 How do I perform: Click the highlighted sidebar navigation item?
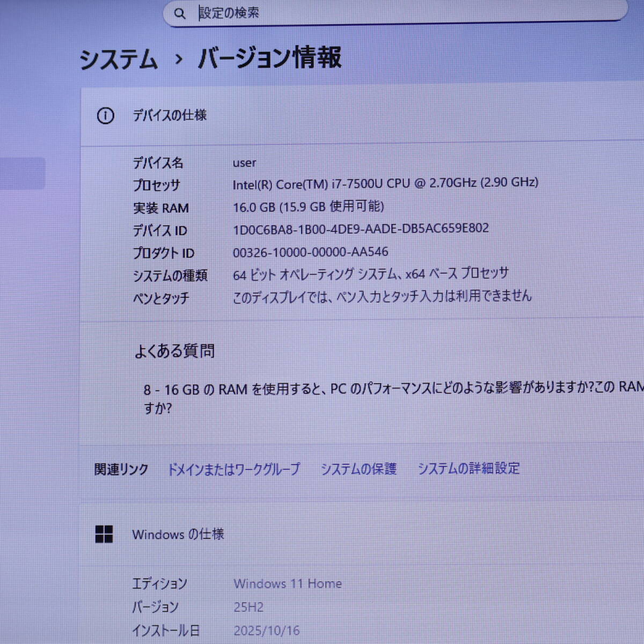point(23,173)
